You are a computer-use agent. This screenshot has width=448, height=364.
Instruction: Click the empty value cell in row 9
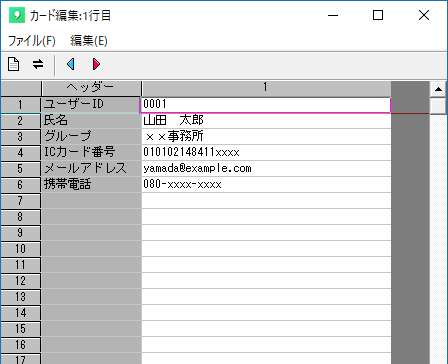click(x=266, y=233)
